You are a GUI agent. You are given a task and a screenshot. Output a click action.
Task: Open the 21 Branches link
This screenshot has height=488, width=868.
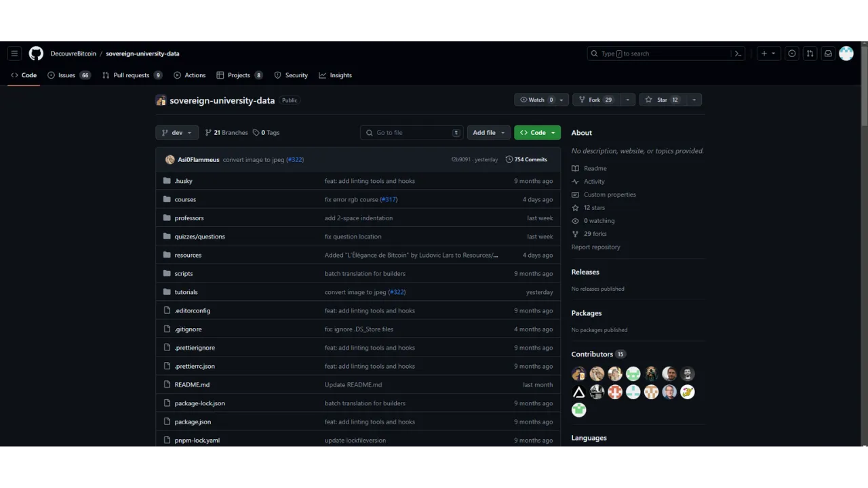click(226, 133)
